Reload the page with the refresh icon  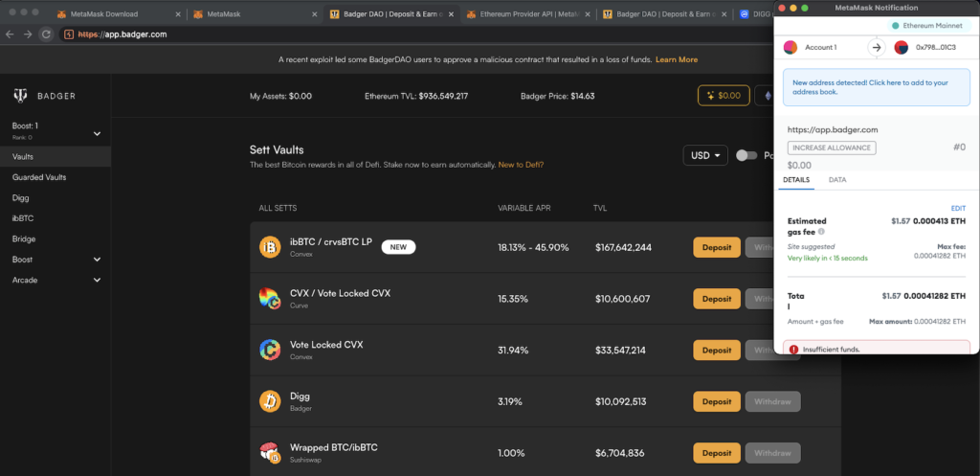tap(46, 34)
